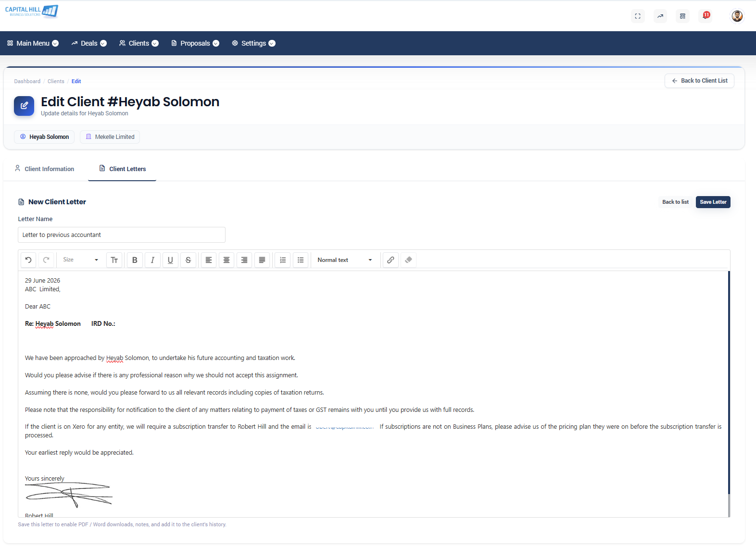Screen dimensions: 756x558
Task: Toggle bold formatting
Action: [x=135, y=260]
